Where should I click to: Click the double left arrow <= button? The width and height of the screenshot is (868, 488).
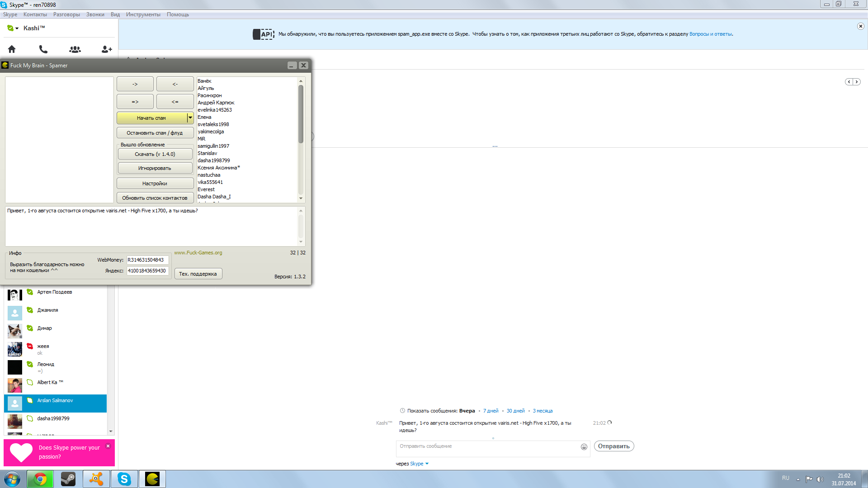(x=175, y=102)
